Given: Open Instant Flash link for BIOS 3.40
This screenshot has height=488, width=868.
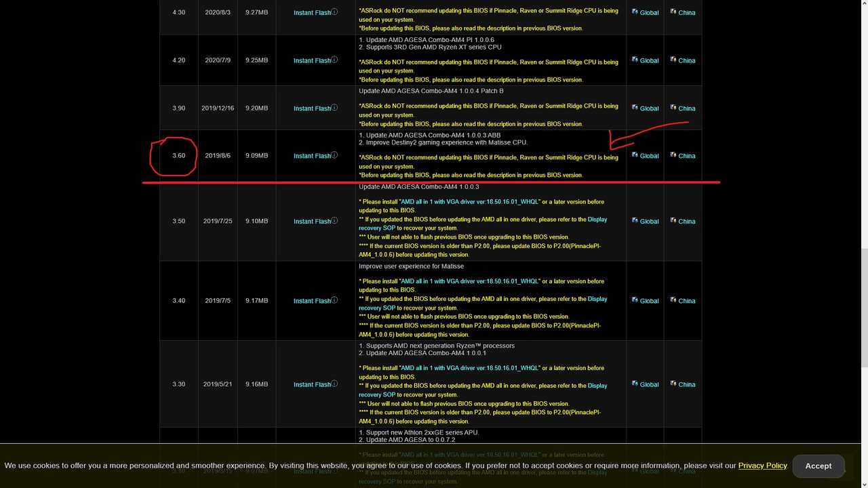Looking at the screenshot, I should 312,301.
